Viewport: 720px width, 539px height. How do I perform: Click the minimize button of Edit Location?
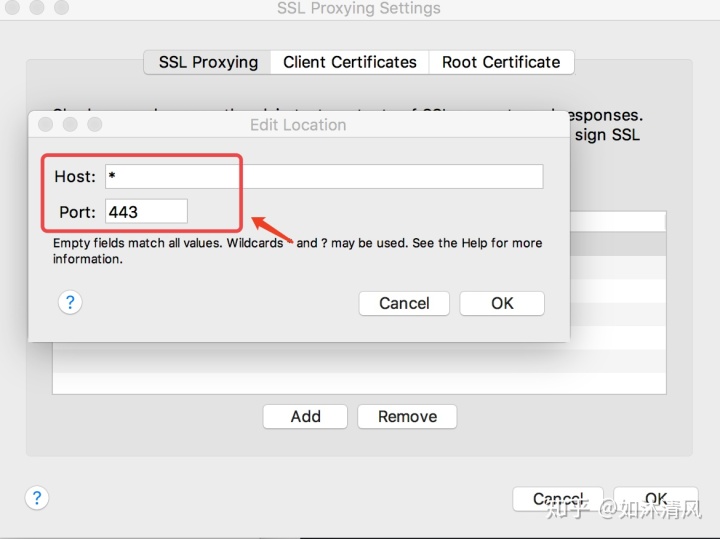point(70,124)
